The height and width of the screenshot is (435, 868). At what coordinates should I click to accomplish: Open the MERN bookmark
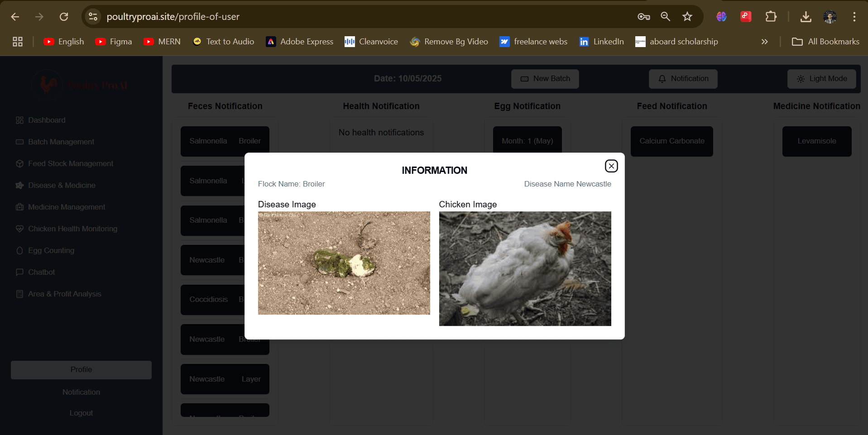tap(162, 42)
